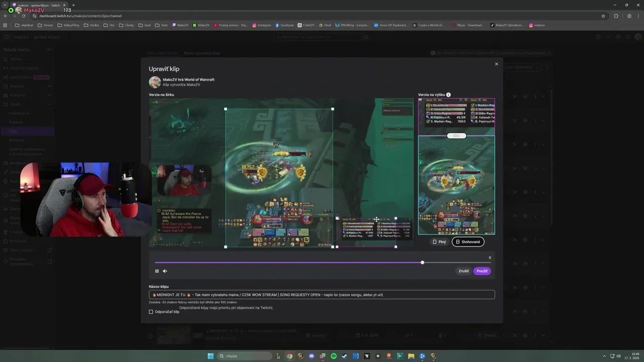Click the timeline playhead handle

[422, 262]
